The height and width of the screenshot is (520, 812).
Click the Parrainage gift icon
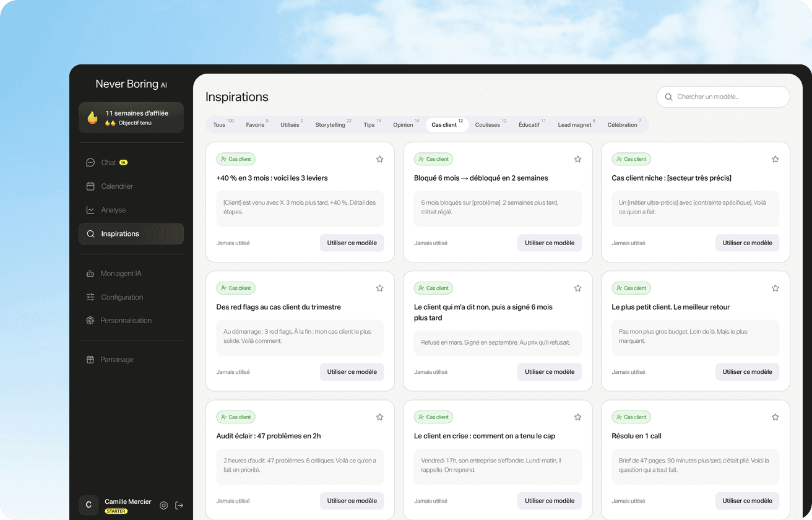point(90,360)
